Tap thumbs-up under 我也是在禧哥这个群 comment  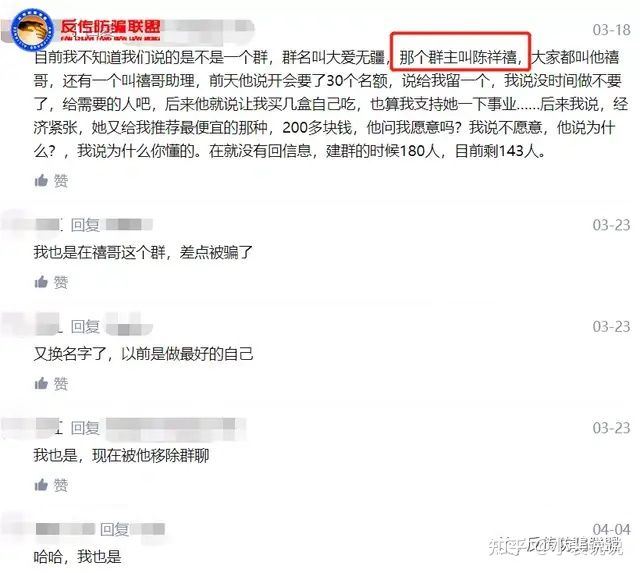41,281
